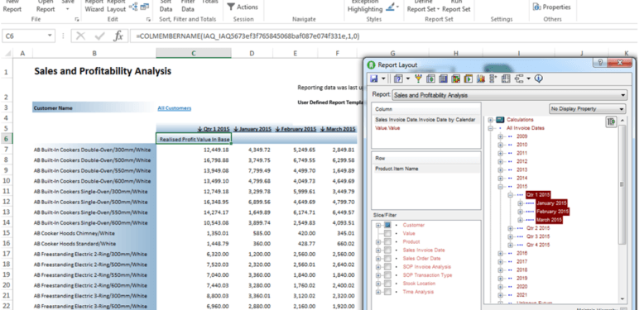Toggle the Value checkbox in Slice/Filter
This screenshot has width=644, height=310.
pos(387,233)
